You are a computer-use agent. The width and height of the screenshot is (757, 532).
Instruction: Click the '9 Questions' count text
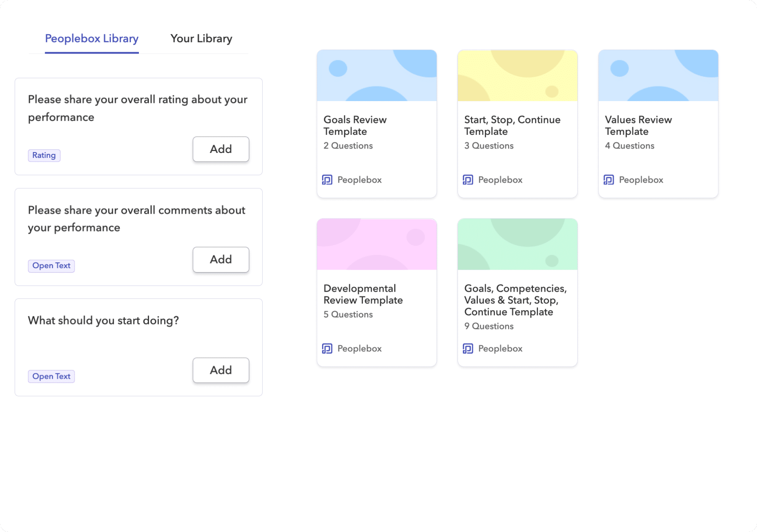coord(489,326)
